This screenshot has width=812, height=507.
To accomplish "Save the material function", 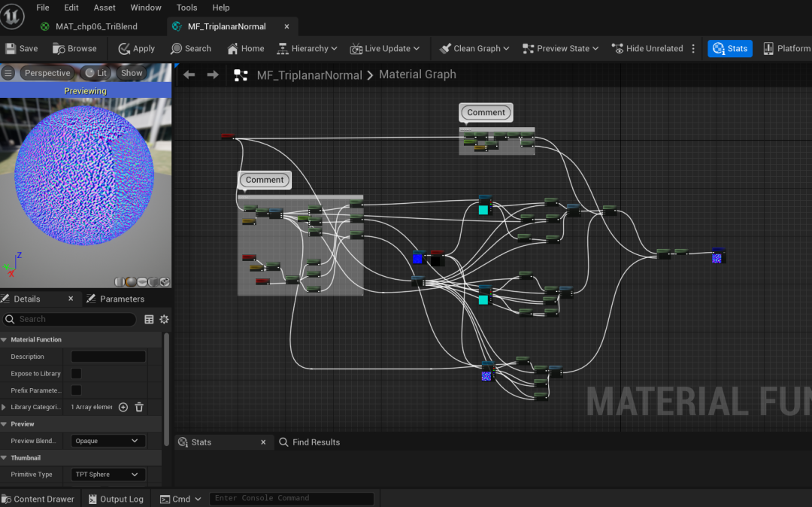I will pyautogui.click(x=22, y=48).
